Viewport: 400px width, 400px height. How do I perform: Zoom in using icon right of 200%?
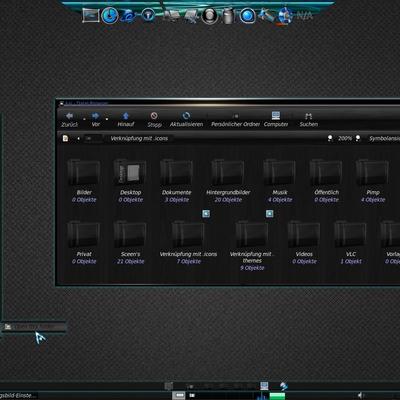pyautogui.click(x=358, y=138)
